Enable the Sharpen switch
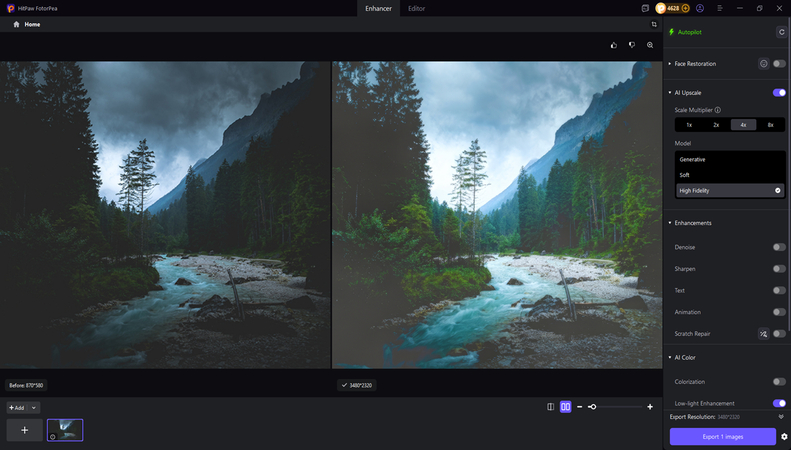791x450 pixels. point(779,269)
